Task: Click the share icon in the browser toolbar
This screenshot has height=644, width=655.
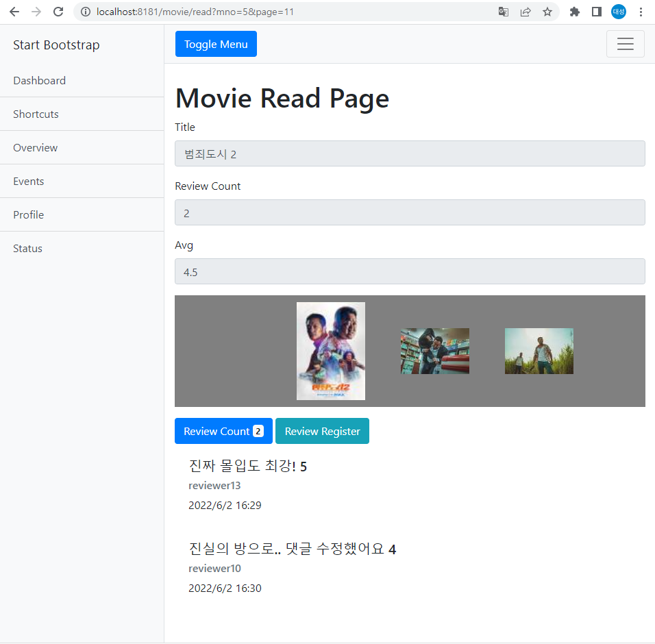Action: (x=526, y=12)
